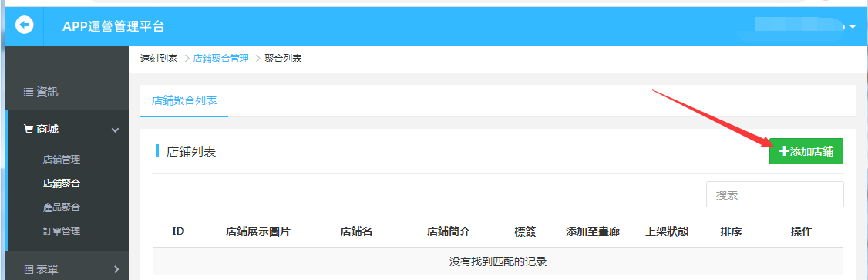Click the 店鋪名 column header
This screenshot has height=280, width=868.
pyautogui.click(x=356, y=231)
